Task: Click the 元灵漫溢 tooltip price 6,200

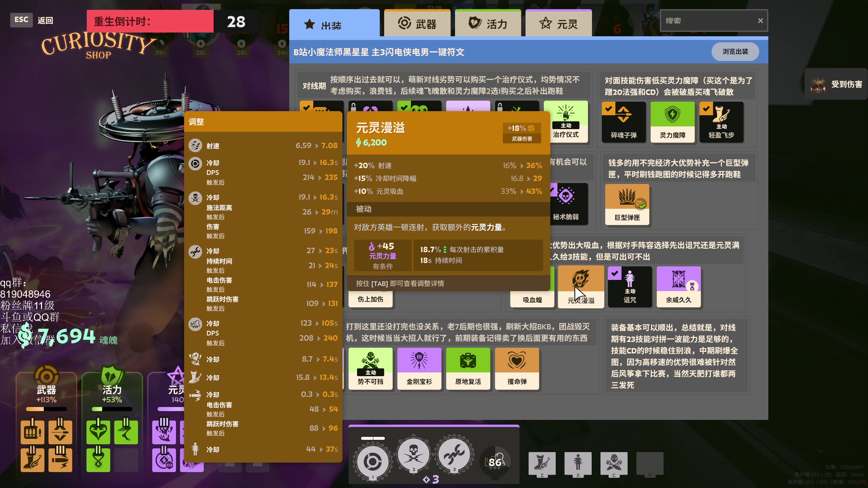Action: pyautogui.click(x=371, y=142)
